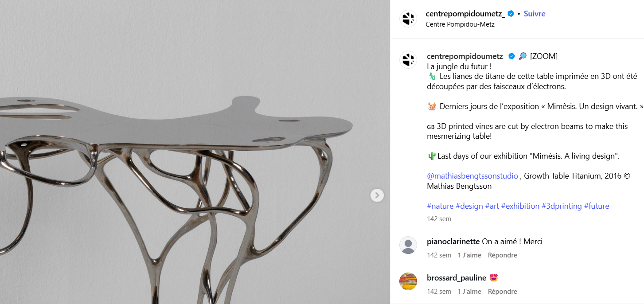
Task: Click the Centre Pompidou-Metz header profile avatar
Action: 408,19
